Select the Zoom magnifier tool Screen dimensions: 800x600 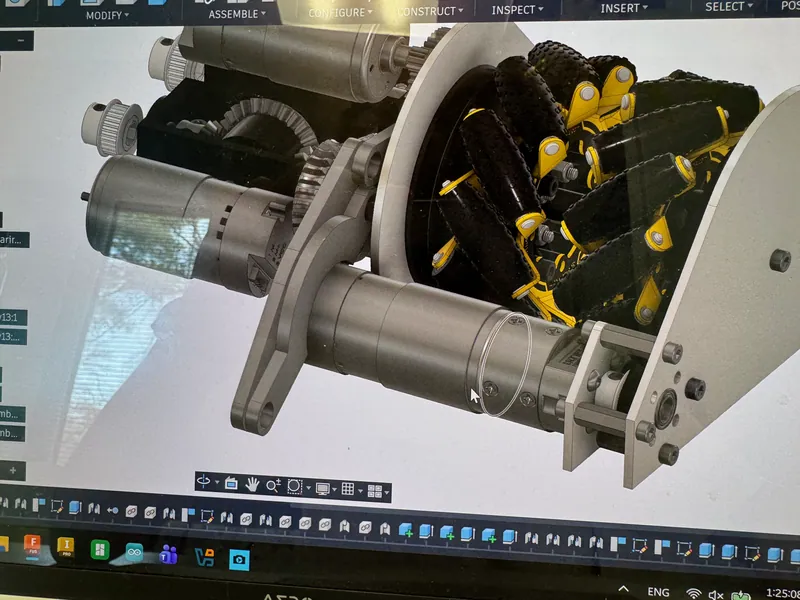pyautogui.click(x=273, y=486)
